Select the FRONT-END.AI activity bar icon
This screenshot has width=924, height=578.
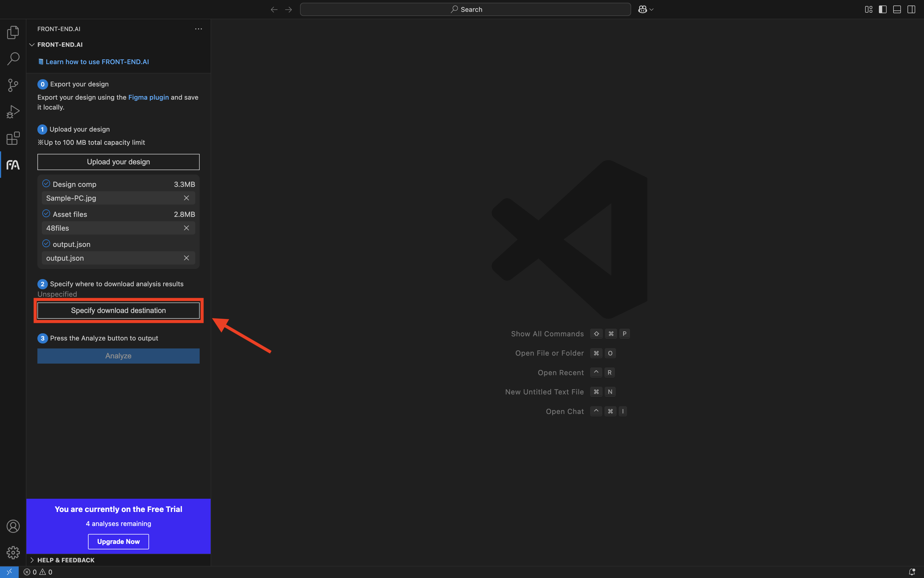click(13, 165)
